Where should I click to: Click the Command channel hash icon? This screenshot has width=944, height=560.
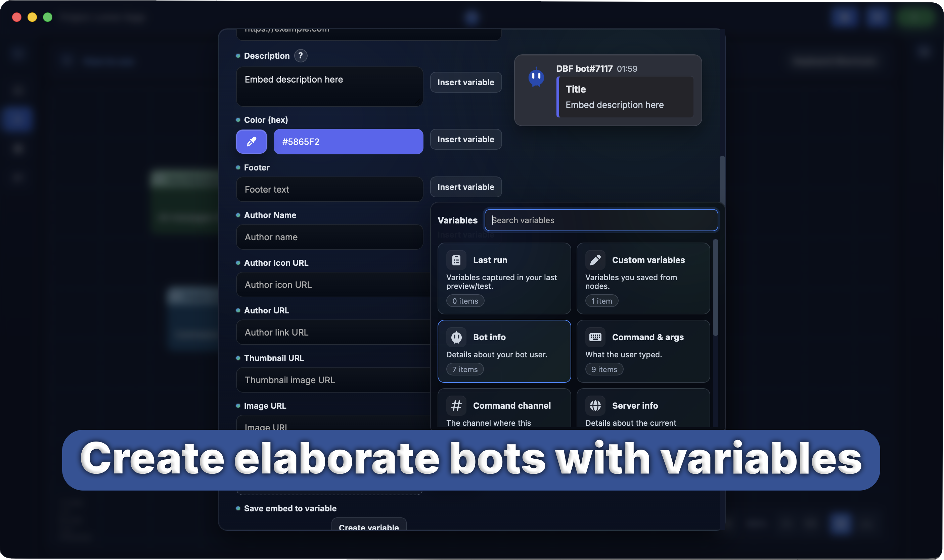[x=456, y=406]
